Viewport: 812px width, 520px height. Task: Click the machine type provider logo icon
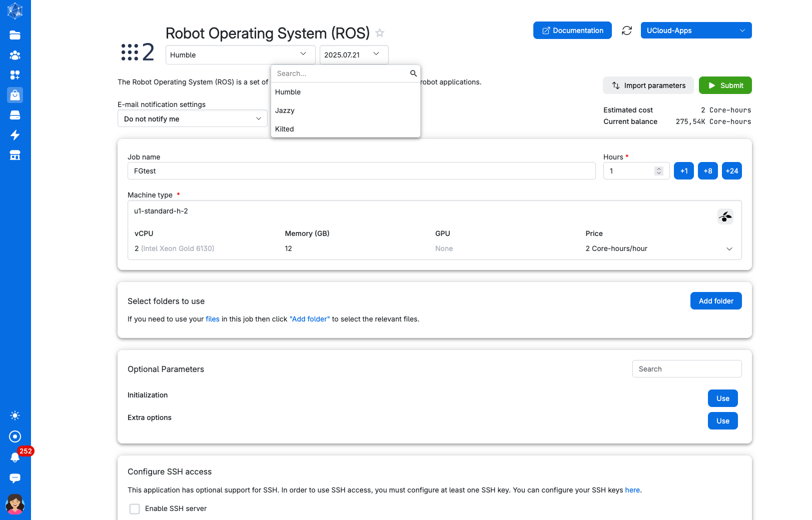pos(725,216)
